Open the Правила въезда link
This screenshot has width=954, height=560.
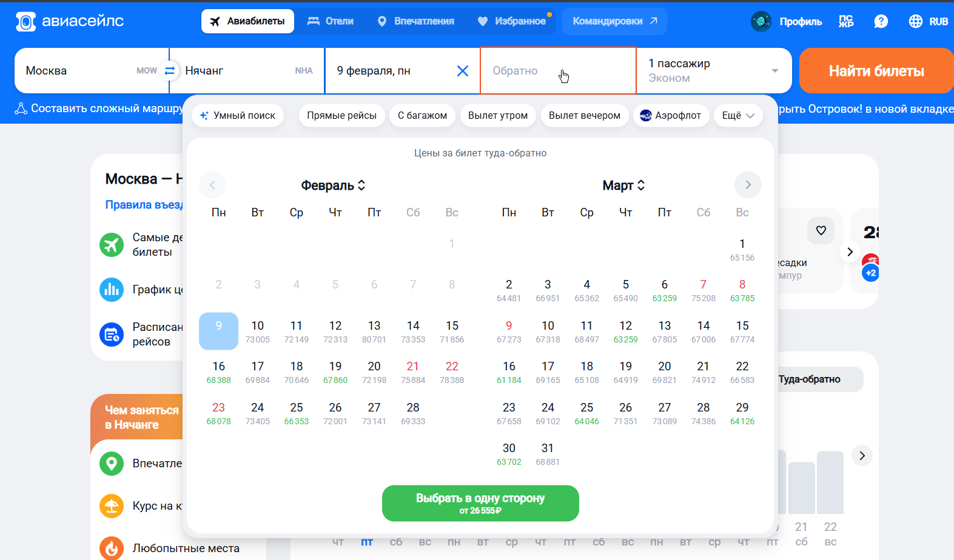[x=144, y=205]
